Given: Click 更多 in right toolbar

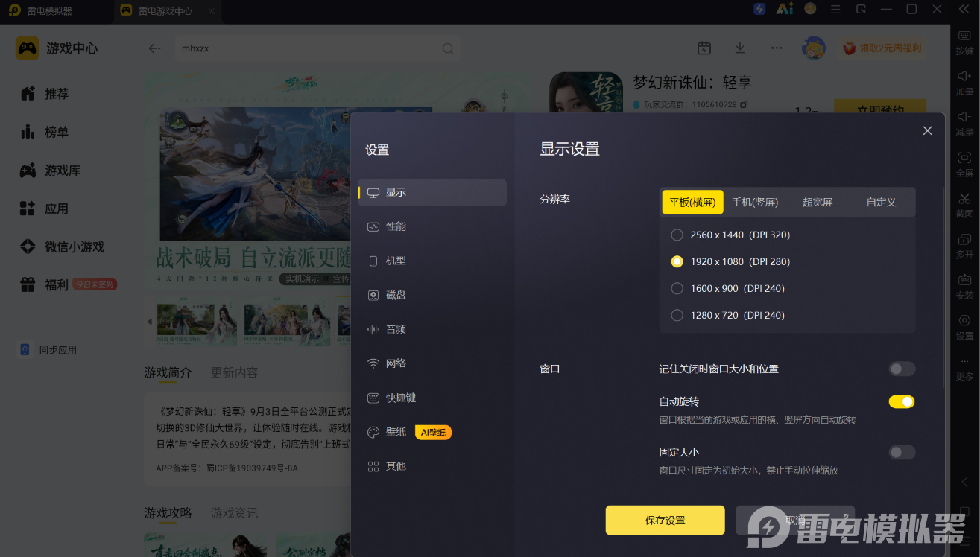Looking at the screenshot, I should [x=964, y=369].
